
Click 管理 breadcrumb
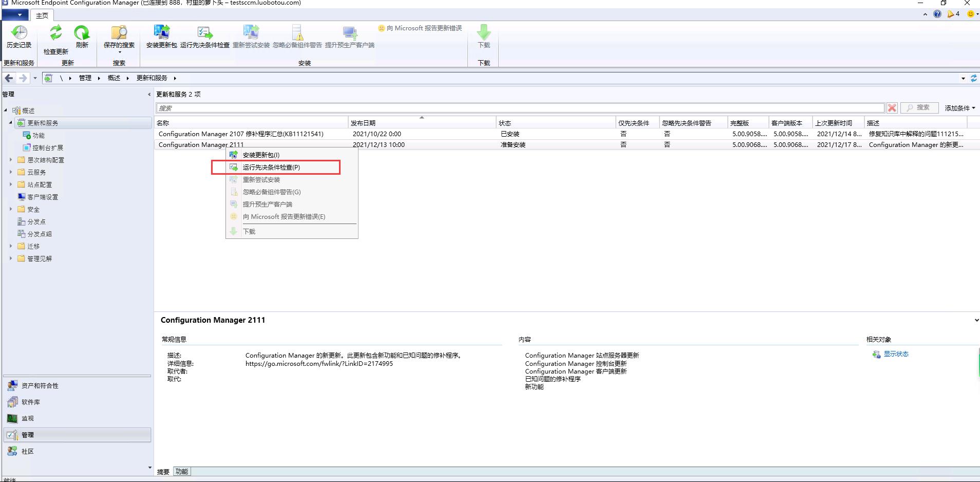[x=85, y=78]
